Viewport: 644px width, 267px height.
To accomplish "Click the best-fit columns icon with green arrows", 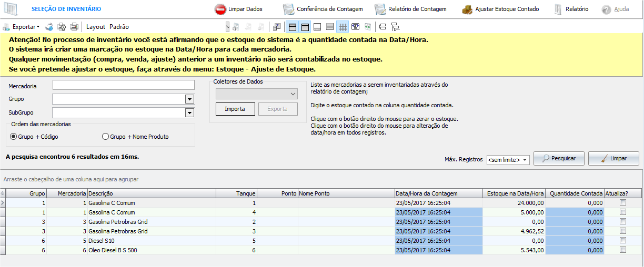I will 367,26.
